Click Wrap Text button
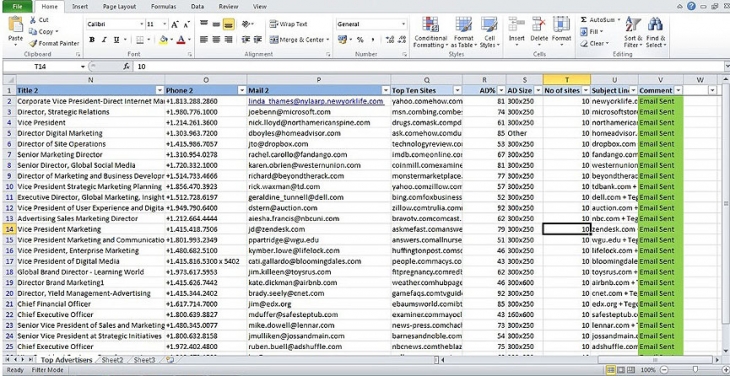 click(289, 24)
